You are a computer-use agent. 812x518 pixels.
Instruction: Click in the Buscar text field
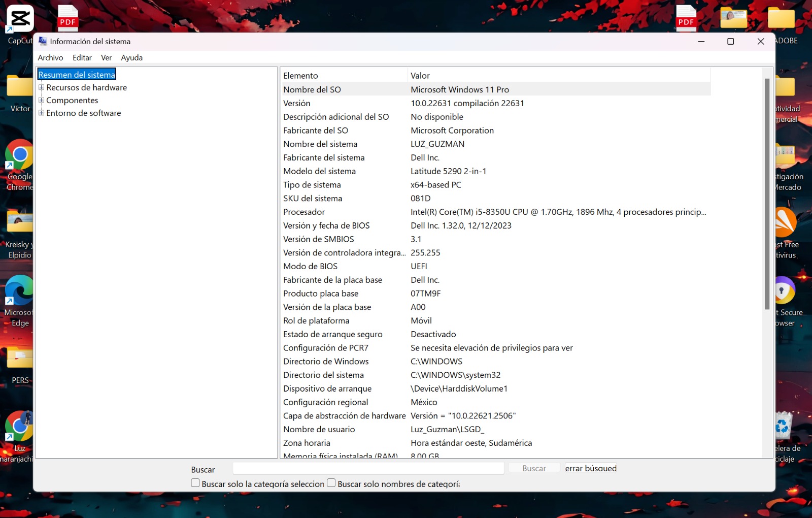368,468
